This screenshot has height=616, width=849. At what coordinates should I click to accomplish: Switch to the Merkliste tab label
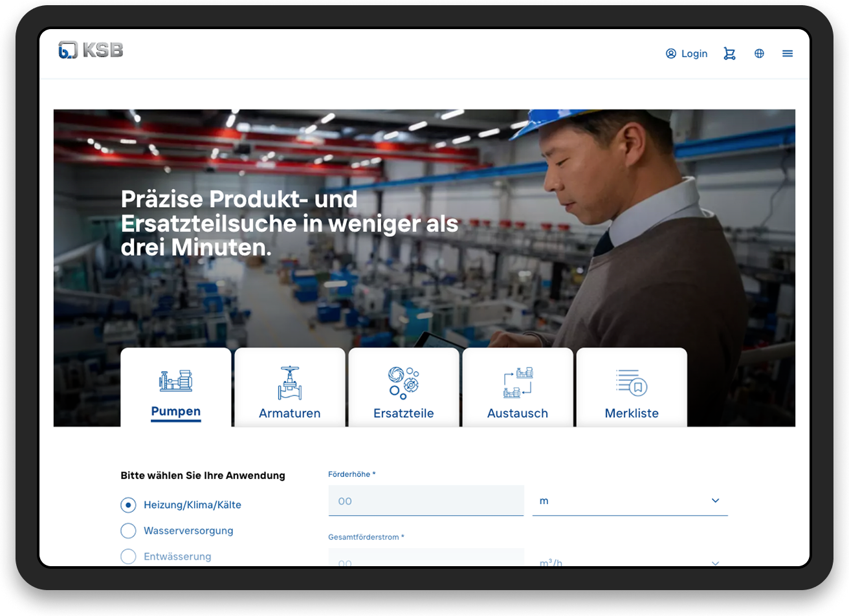tap(632, 413)
